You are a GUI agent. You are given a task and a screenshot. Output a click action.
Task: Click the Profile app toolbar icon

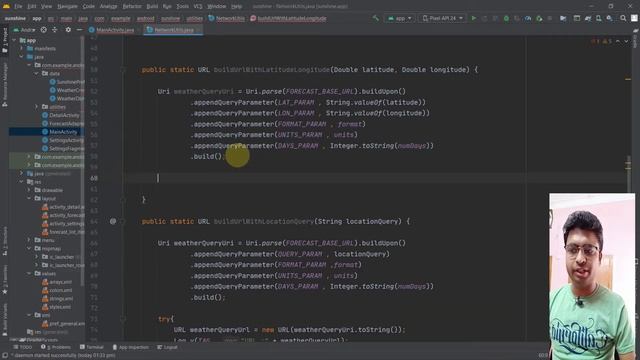point(528,18)
